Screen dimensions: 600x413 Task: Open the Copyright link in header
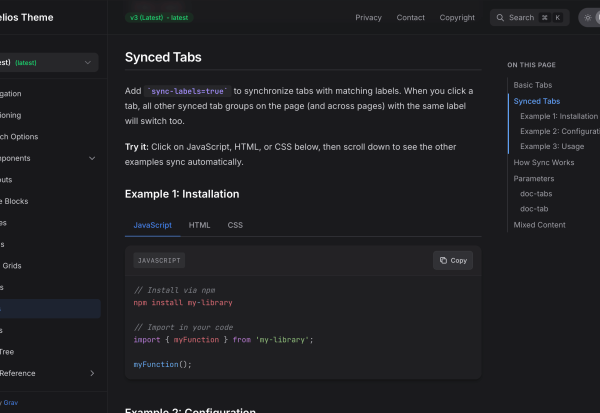pyautogui.click(x=457, y=18)
